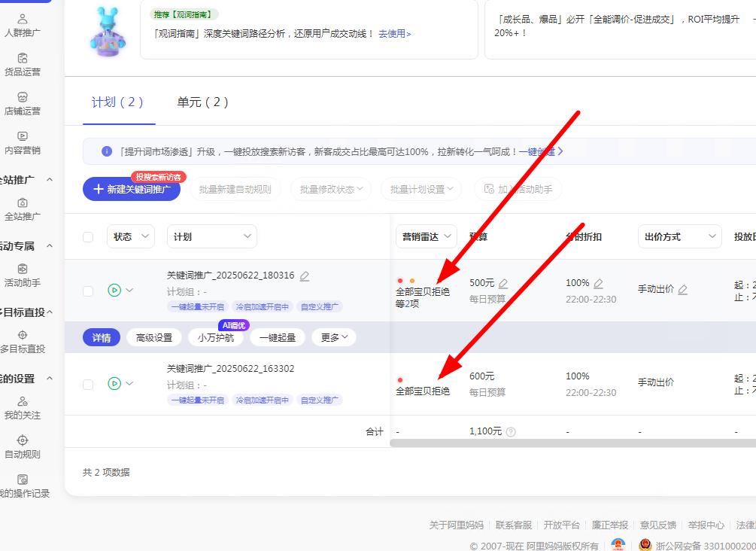The width and height of the screenshot is (756, 551).
Task: Collapse the 多目标直投 sidebar section
Action: pyautogui.click(x=50, y=312)
